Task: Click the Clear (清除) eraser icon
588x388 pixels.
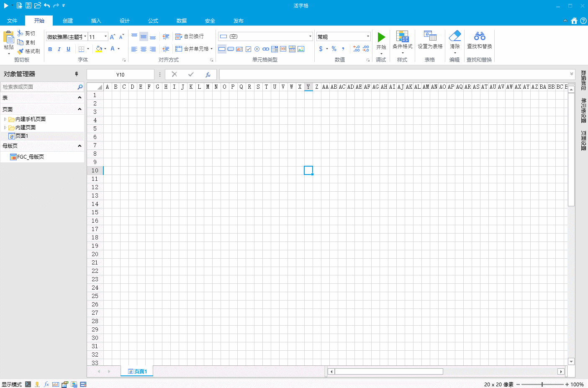Action: tap(455, 36)
